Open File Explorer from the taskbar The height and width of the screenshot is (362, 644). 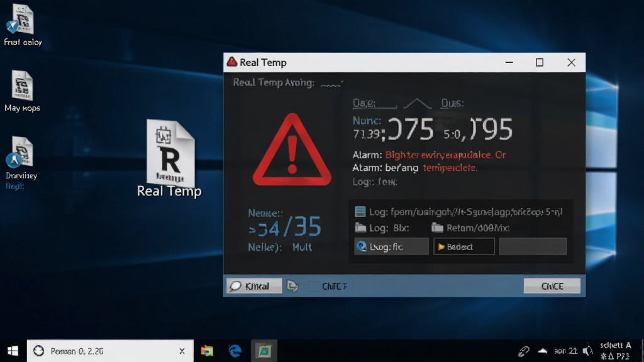point(207,351)
